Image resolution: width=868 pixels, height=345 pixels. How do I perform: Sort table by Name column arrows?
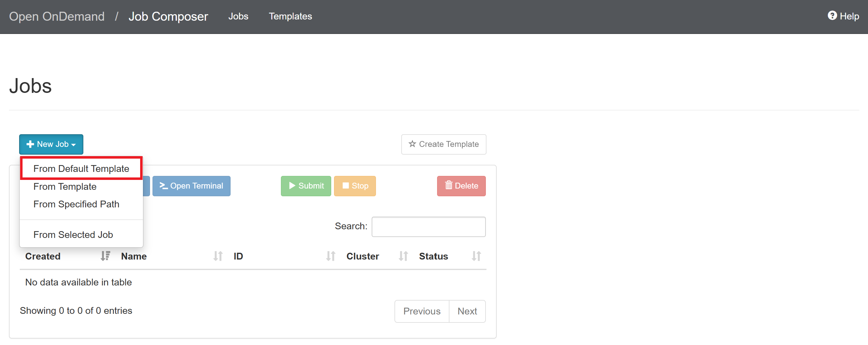pos(218,256)
